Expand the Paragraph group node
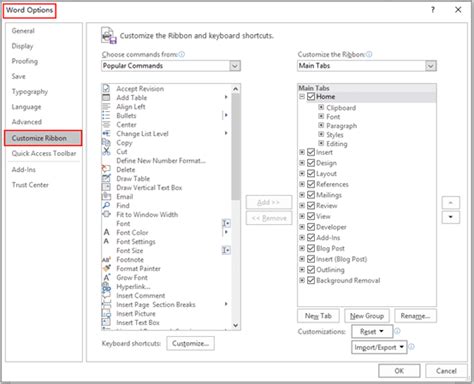Screen dimensions: 474x384 [321, 125]
